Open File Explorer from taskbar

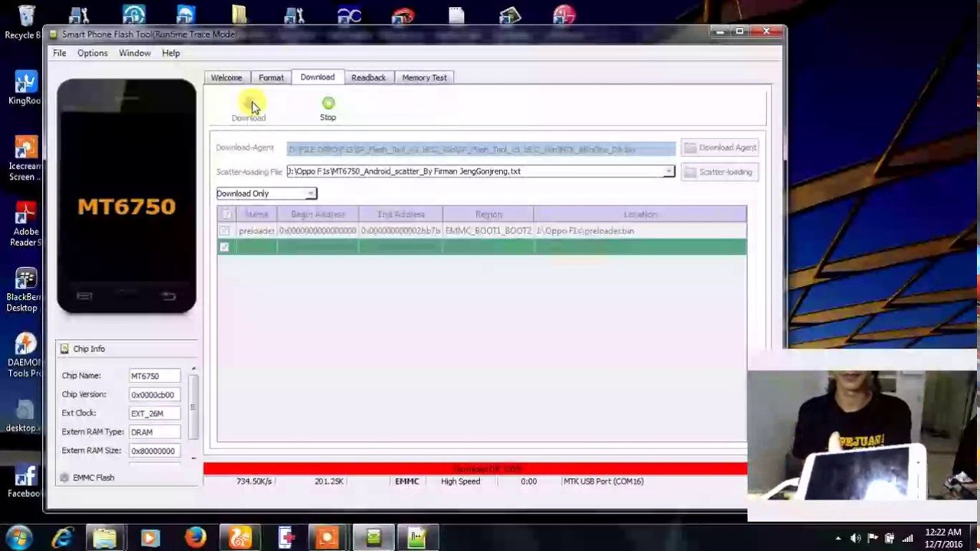[x=106, y=537]
